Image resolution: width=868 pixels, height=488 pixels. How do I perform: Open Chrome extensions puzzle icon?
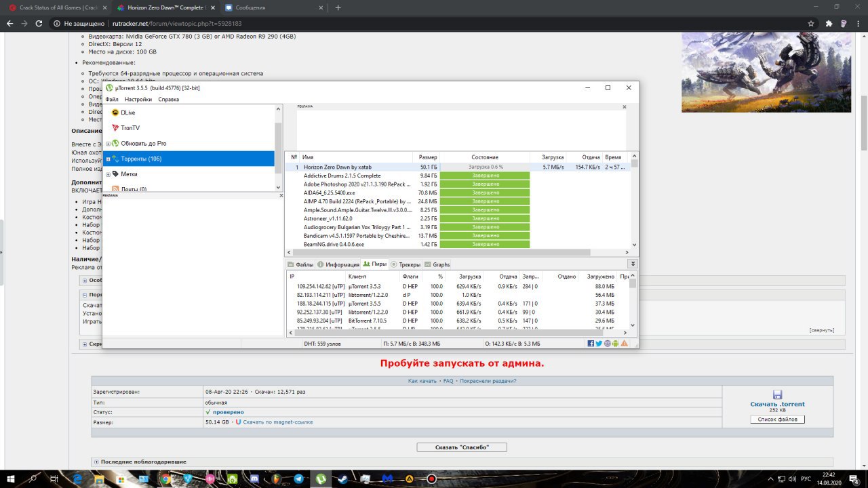pos(829,23)
